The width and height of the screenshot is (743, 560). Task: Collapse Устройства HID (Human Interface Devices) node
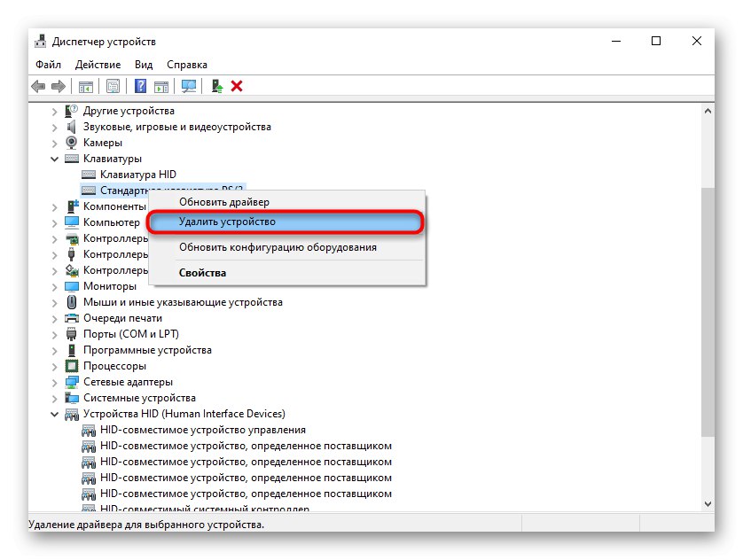[x=54, y=415]
